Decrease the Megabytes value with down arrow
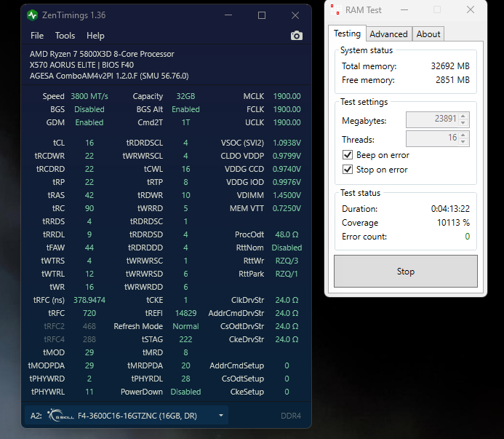Image resolution: width=504 pixels, height=439 pixels. (x=463, y=123)
